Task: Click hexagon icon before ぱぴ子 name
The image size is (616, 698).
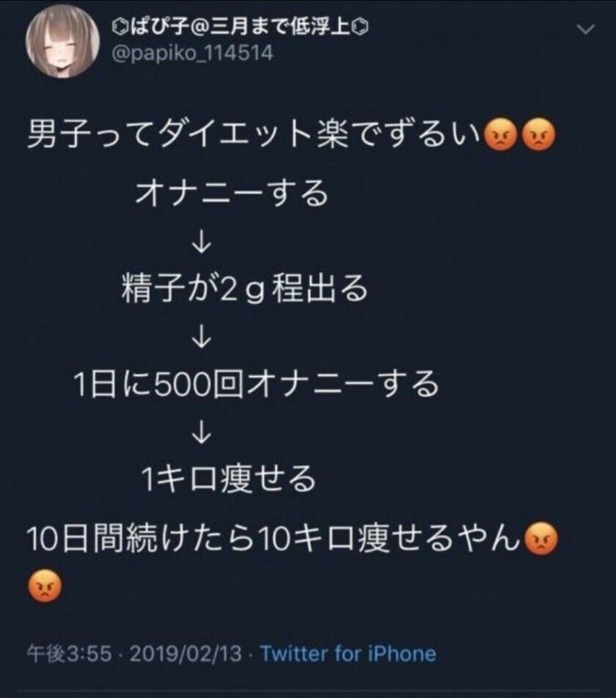Action: (119, 29)
